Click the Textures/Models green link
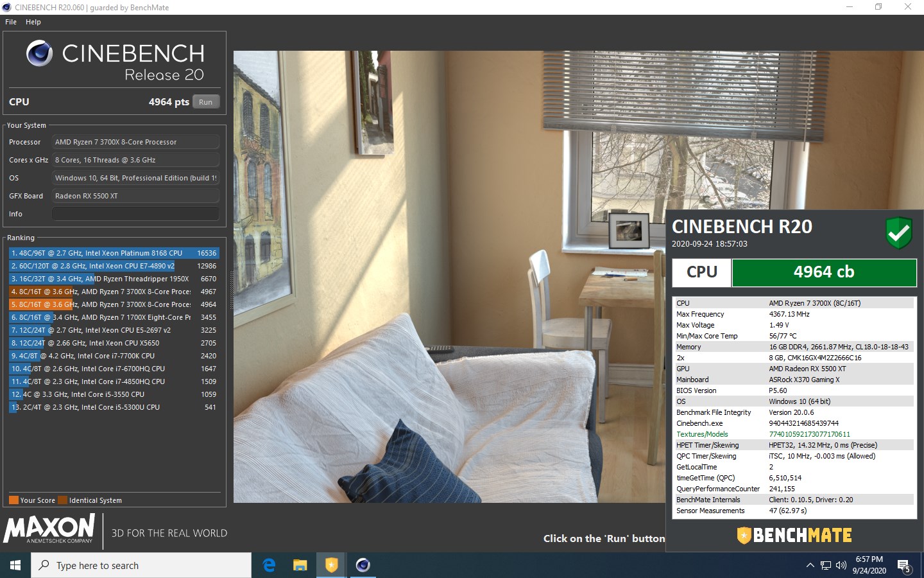Screen dimensions: 924x578 point(702,434)
